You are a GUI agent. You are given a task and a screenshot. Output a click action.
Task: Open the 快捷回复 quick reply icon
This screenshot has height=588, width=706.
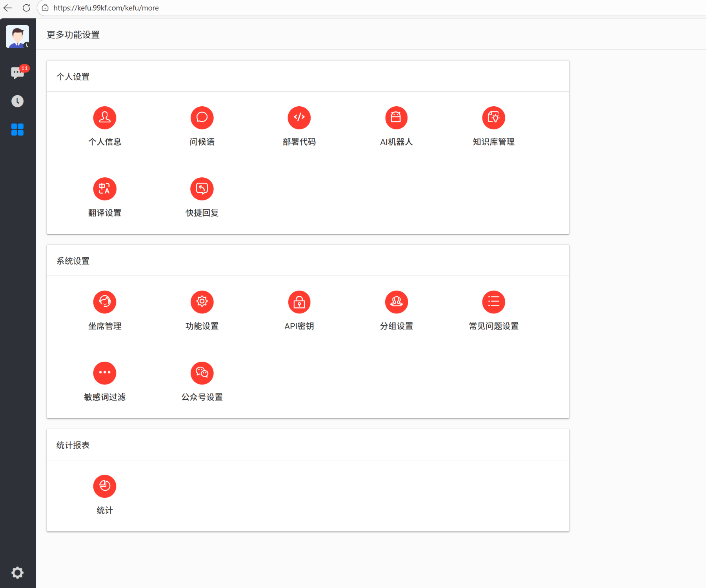[202, 189]
